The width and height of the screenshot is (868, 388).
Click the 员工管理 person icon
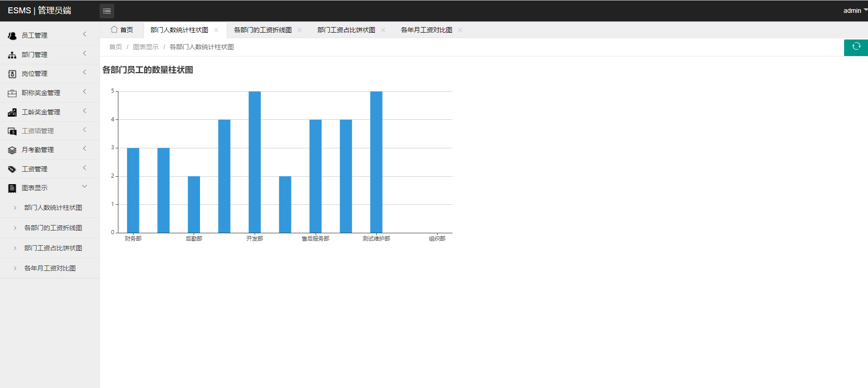12,35
